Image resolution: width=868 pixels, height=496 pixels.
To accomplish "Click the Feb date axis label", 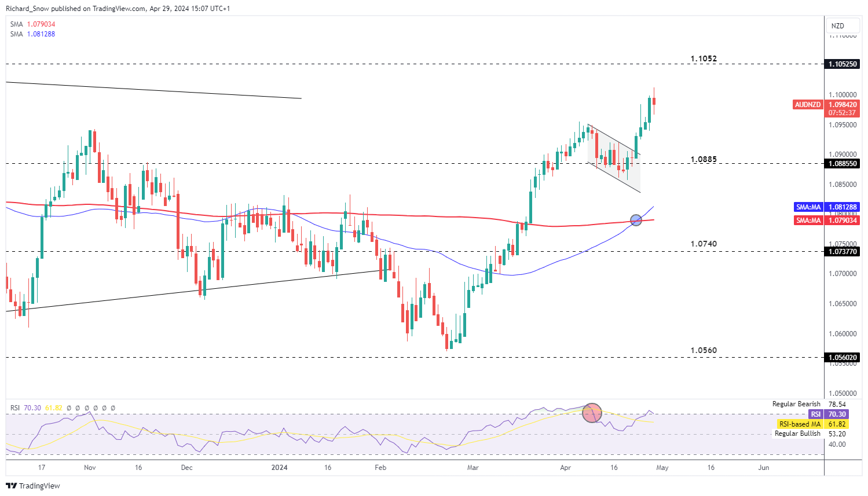I will click(380, 468).
